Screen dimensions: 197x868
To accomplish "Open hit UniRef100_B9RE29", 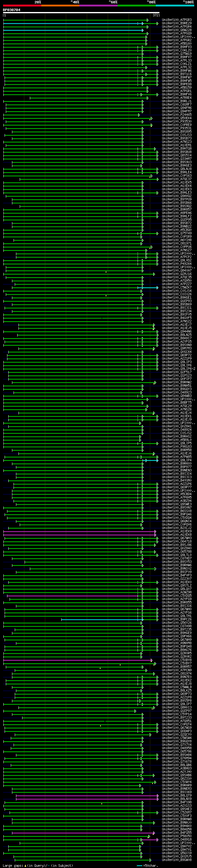I will [177, 23].
